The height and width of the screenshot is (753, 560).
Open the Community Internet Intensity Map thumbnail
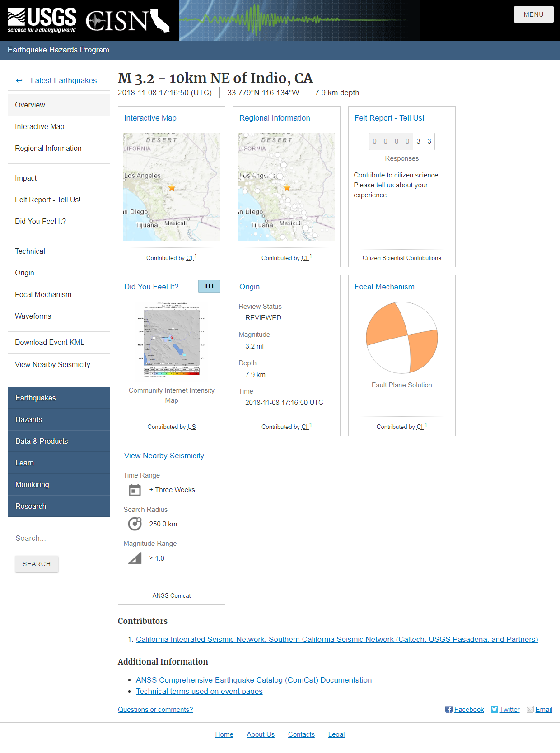point(172,339)
